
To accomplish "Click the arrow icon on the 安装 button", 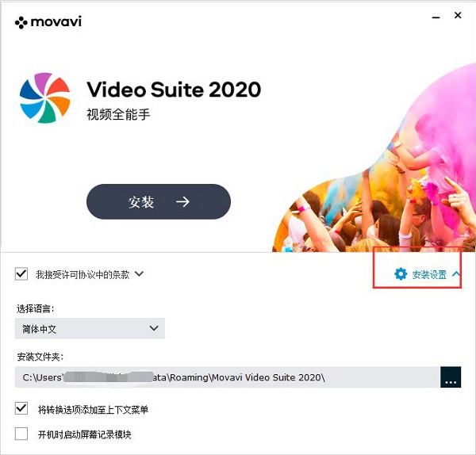I will [182, 201].
